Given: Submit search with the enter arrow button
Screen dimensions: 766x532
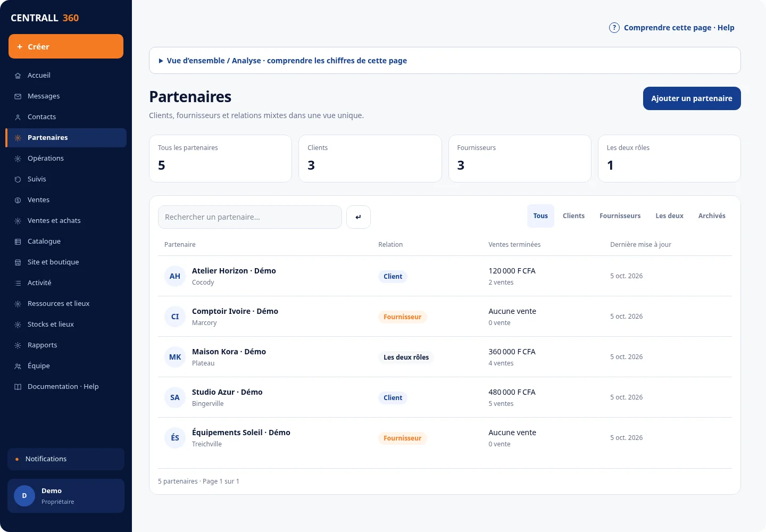Looking at the screenshot, I should tap(359, 217).
